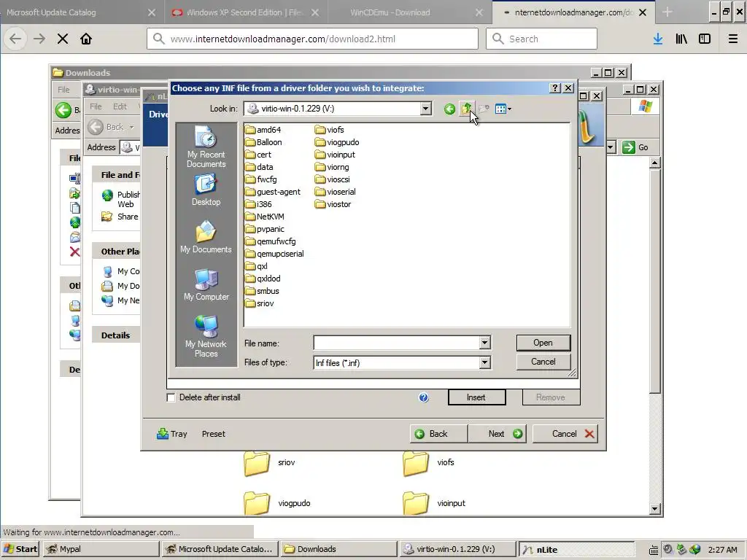Click the Open button in file dialog
Screen dimensions: 747x560
[x=543, y=343]
